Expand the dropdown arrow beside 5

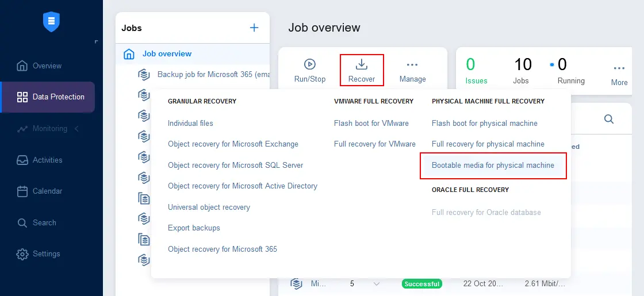click(x=376, y=284)
